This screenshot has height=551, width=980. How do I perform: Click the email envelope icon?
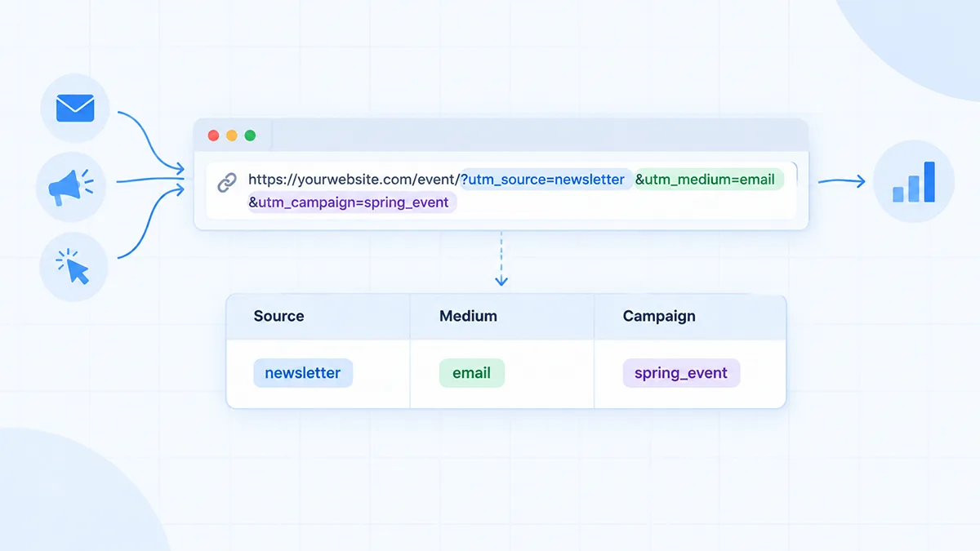point(75,108)
